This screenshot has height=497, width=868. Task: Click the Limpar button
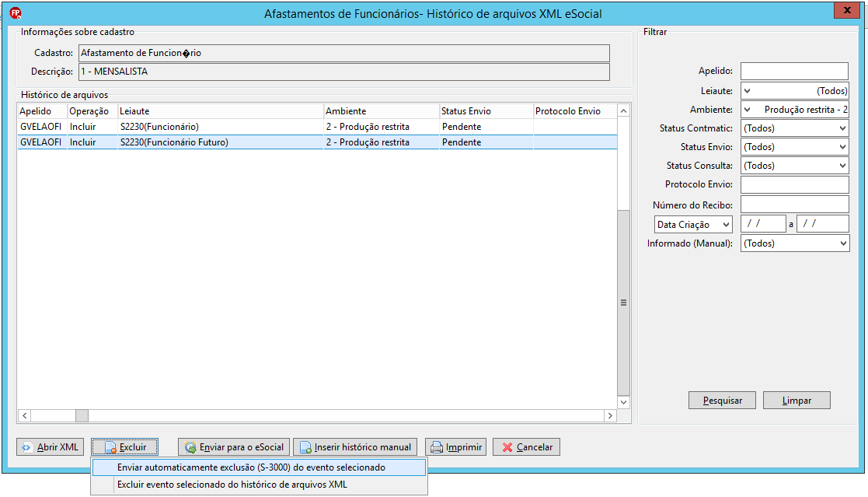click(797, 401)
